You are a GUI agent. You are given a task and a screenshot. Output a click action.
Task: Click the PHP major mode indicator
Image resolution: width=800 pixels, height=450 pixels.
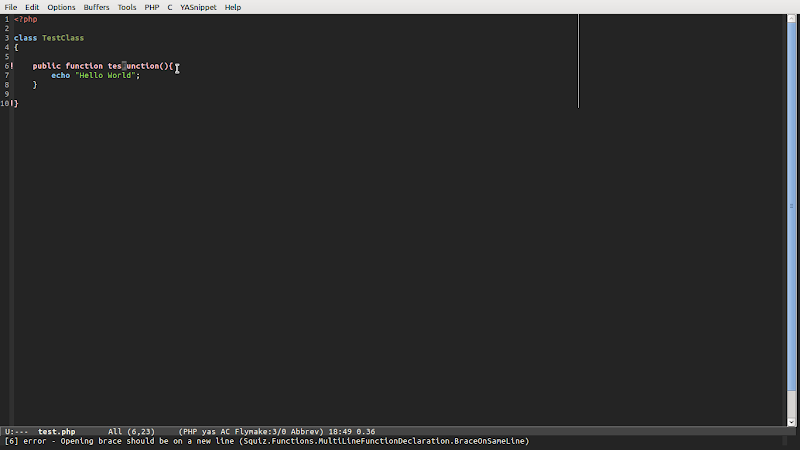190,432
